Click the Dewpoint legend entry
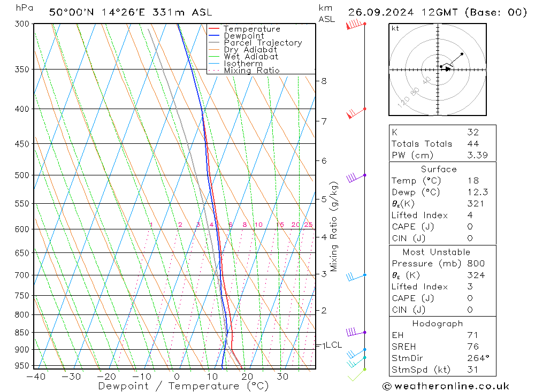 (236, 36)
